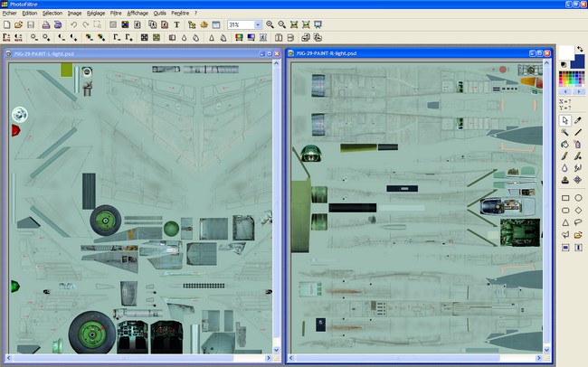Choose rectangle selection shape

(x=565, y=198)
